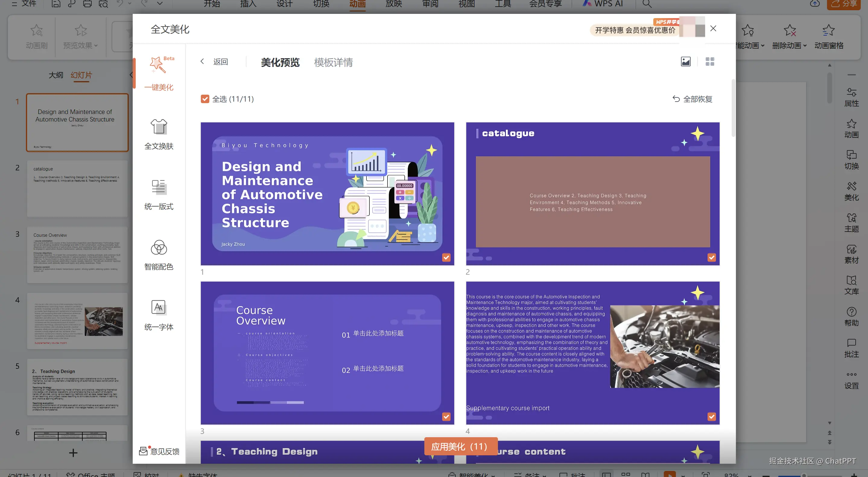The height and width of the screenshot is (477, 868).
Task: Click 意见反馈 feedback icon
Action: pos(144,451)
